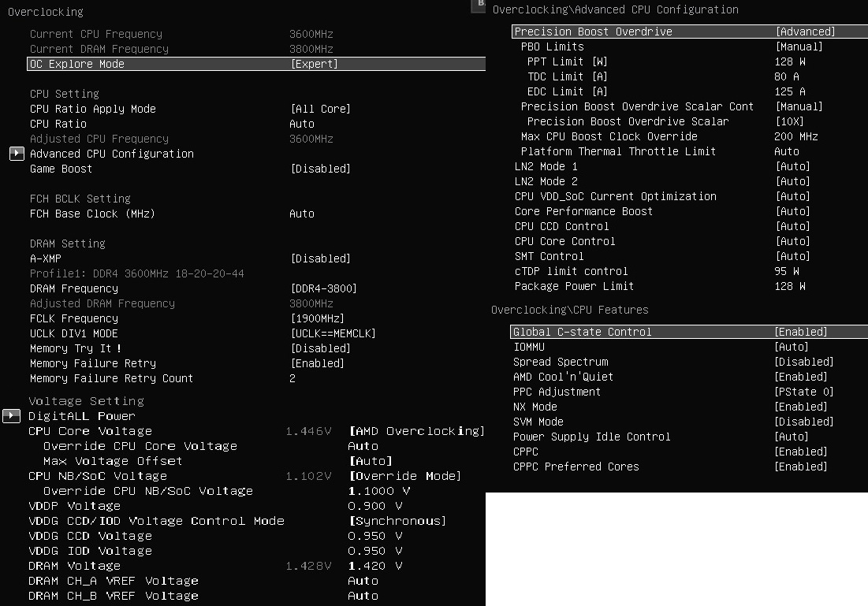Change Power Supply Idle Control Auto
868x606 pixels.
click(792, 436)
